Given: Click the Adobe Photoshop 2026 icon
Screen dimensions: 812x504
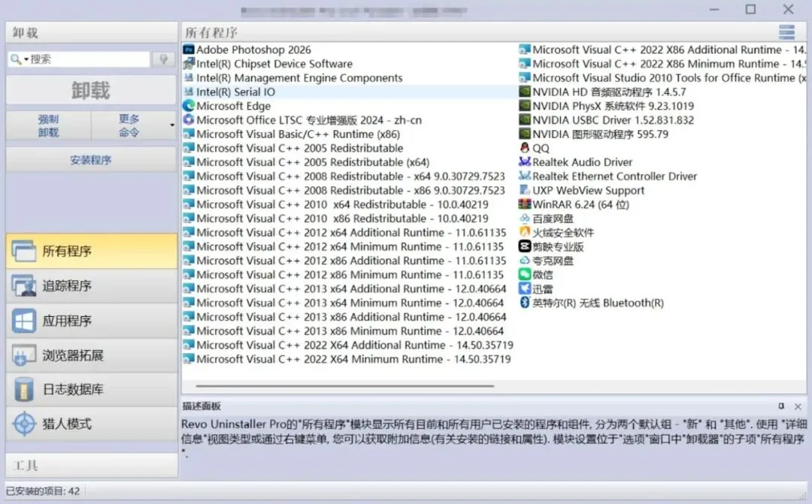Looking at the screenshot, I should click(189, 50).
